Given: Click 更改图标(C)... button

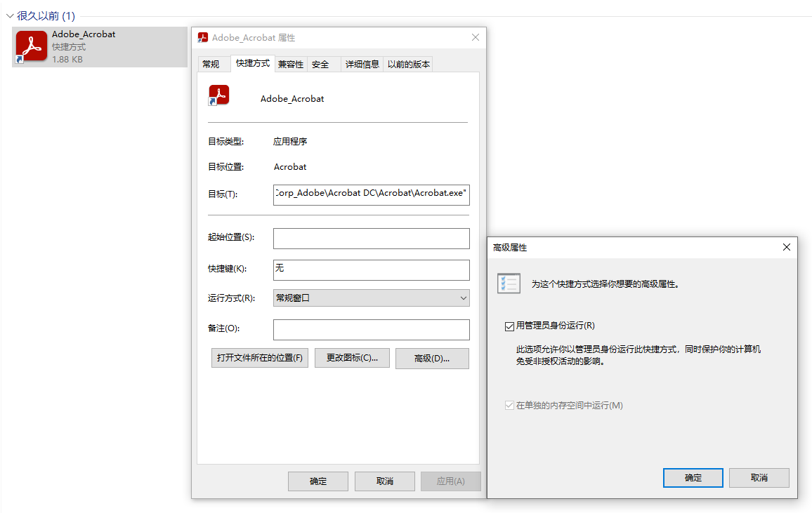Looking at the screenshot, I should point(352,358).
